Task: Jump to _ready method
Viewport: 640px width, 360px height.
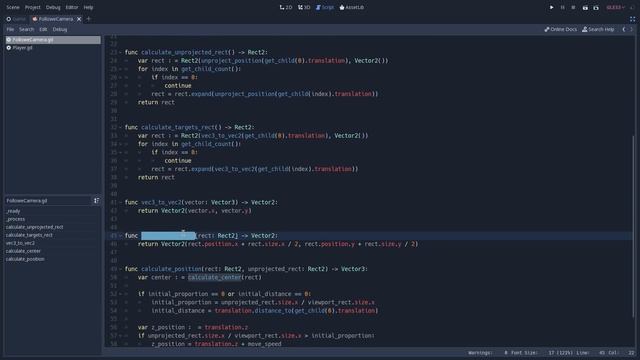Action: [13, 211]
